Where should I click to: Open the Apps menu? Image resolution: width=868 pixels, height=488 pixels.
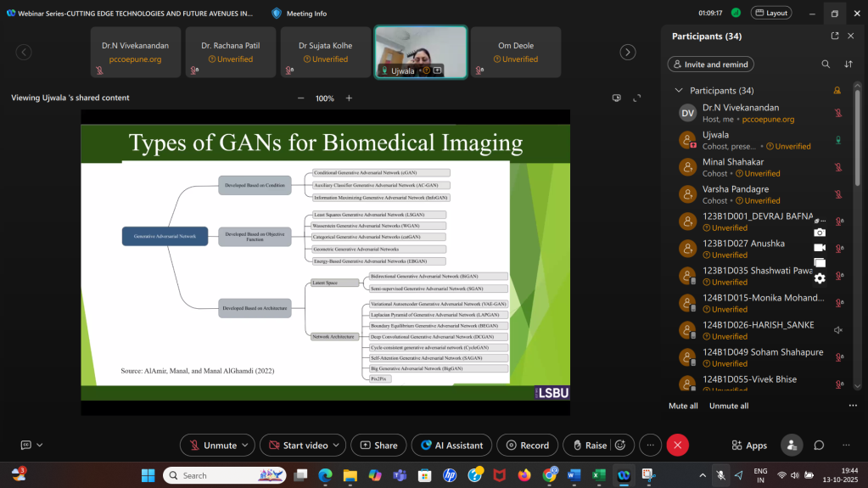749,445
